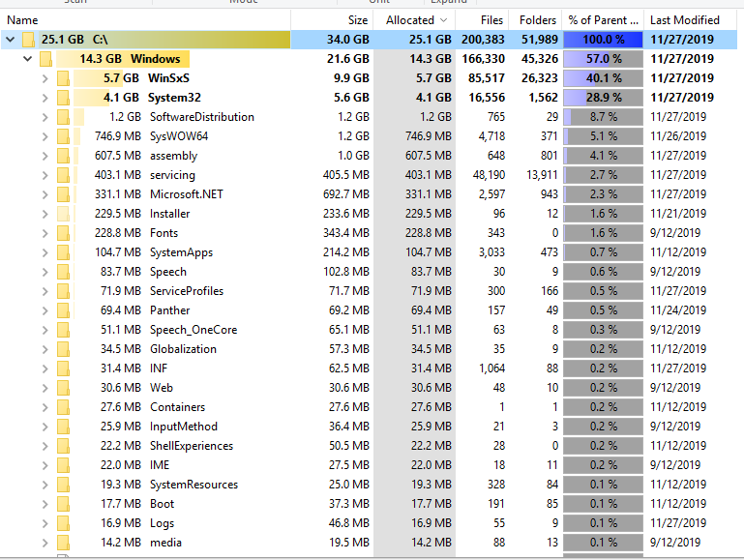
Task: Click the IME folder icon
Action: 63,465
